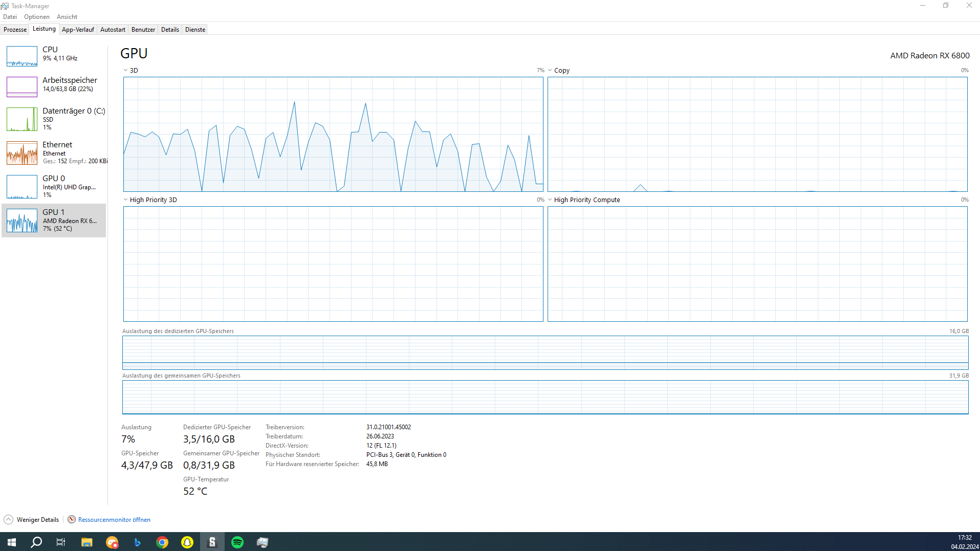Click the Ressourcenmonitor gauge icon
This screenshot has height=551, width=980.
pos(72,519)
